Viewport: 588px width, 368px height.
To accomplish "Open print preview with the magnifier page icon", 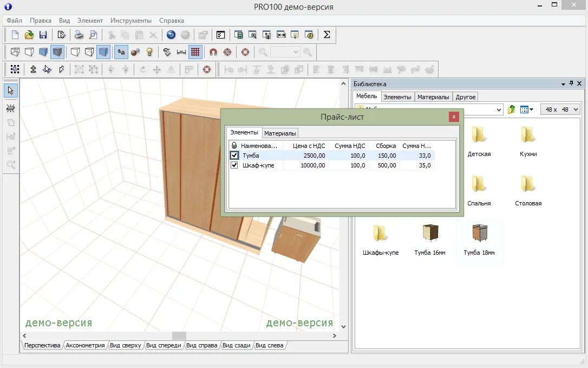I will click(93, 35).
